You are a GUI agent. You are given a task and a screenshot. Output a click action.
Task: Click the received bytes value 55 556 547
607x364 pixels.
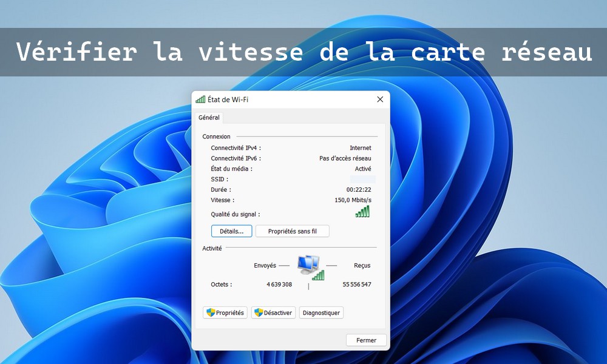[357, 285]
